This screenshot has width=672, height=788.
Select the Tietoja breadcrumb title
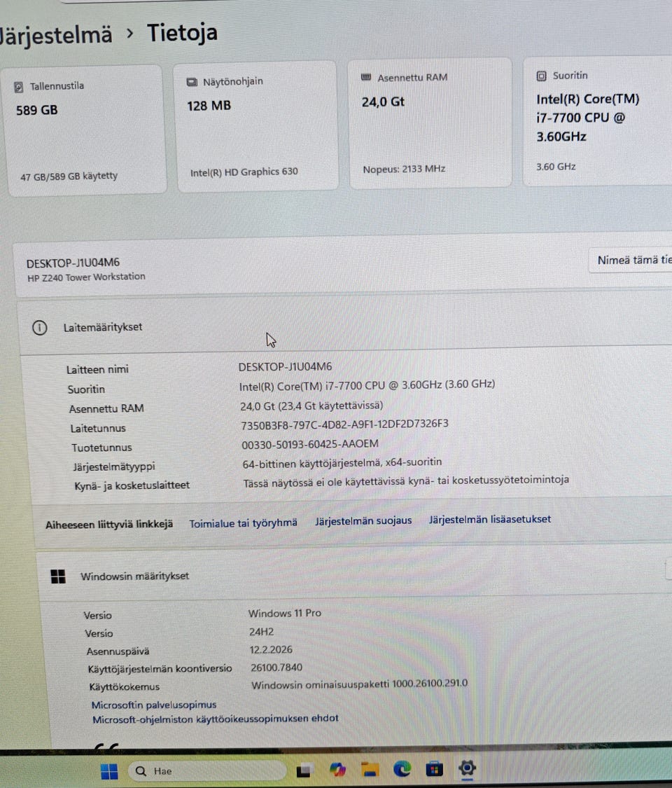(x=182, y=33)
